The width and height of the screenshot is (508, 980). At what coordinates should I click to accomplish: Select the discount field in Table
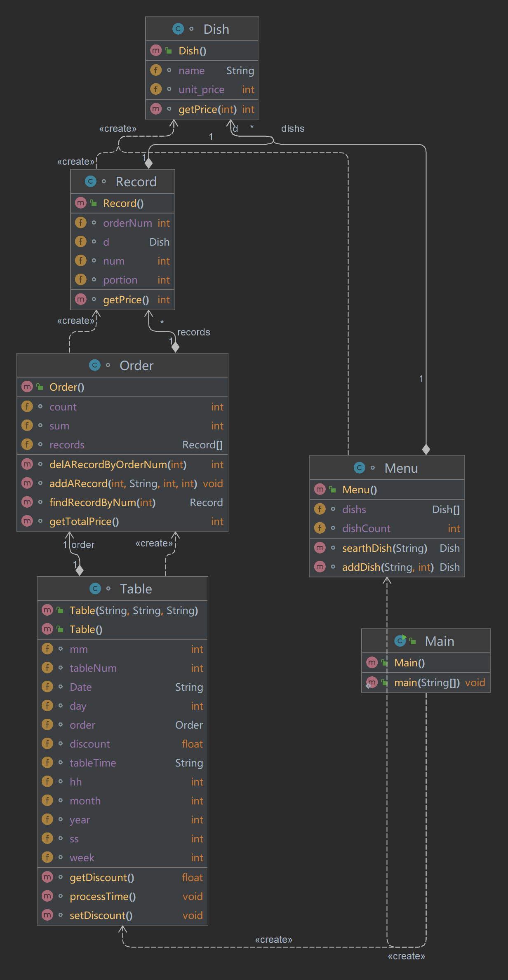click(90, 744)
